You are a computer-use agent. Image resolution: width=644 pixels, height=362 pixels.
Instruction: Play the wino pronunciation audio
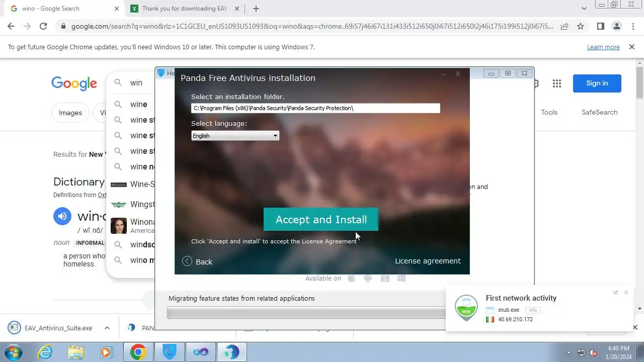tap(62, 217)
